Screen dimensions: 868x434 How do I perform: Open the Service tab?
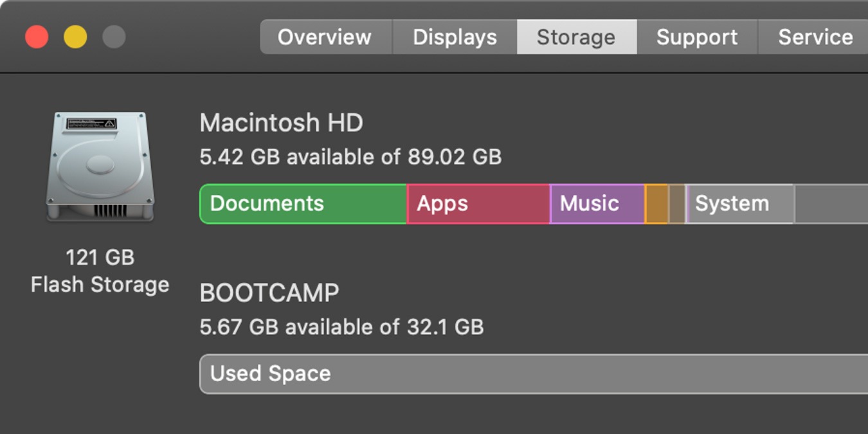815,37
